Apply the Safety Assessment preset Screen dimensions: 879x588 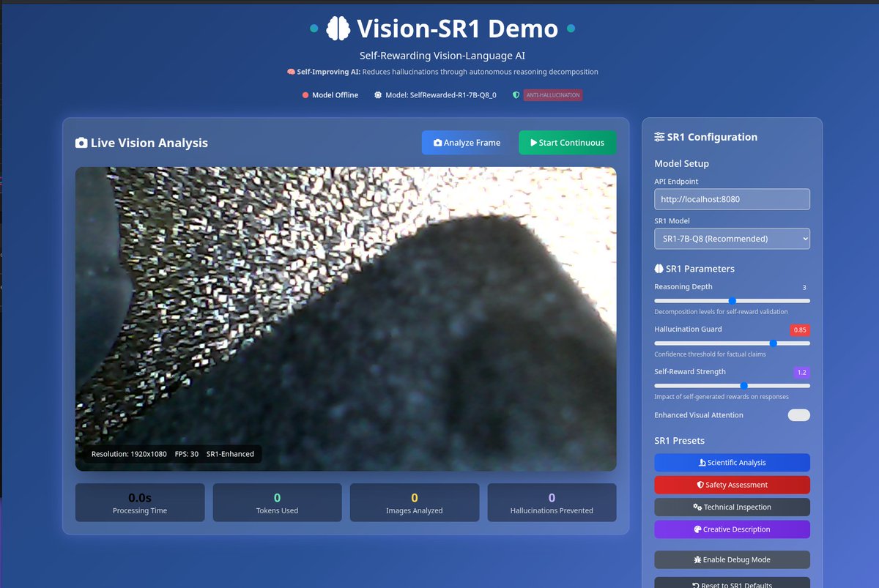[x=732, y=485]
